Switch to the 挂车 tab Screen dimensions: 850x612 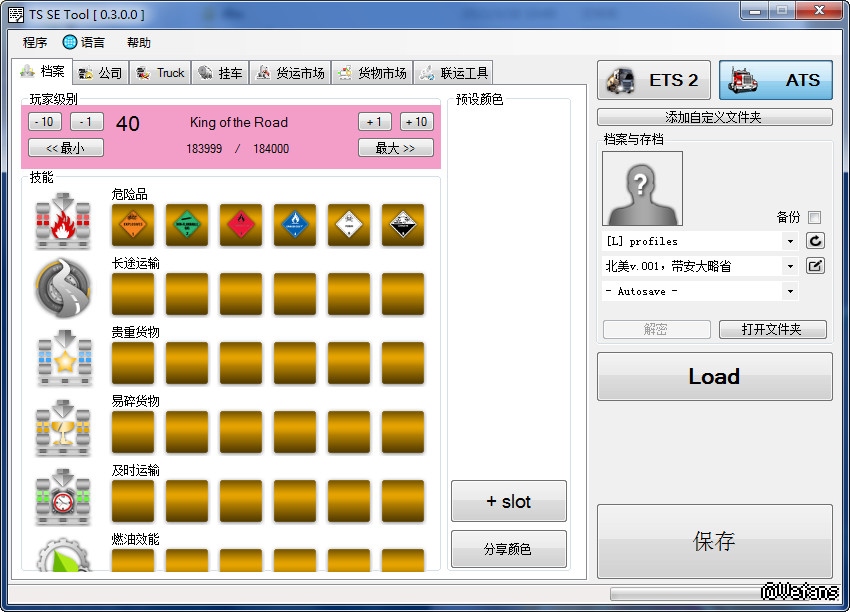click(x=220, y=73)
